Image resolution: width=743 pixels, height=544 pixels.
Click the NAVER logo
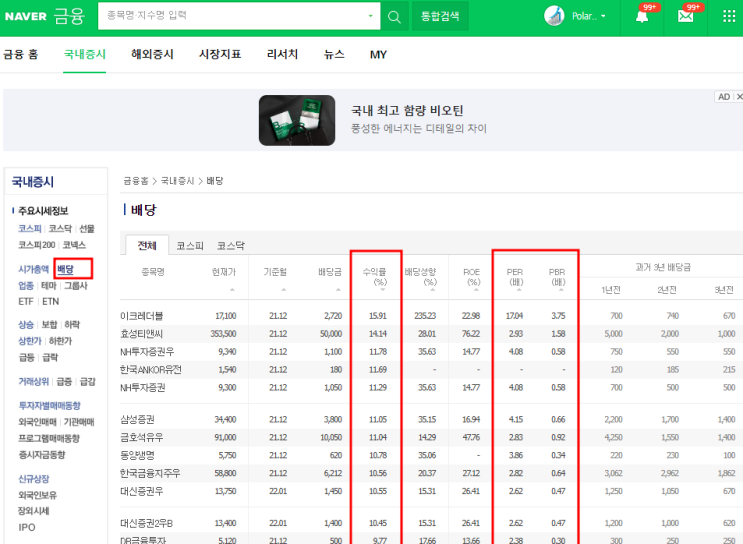click(26, 16)
